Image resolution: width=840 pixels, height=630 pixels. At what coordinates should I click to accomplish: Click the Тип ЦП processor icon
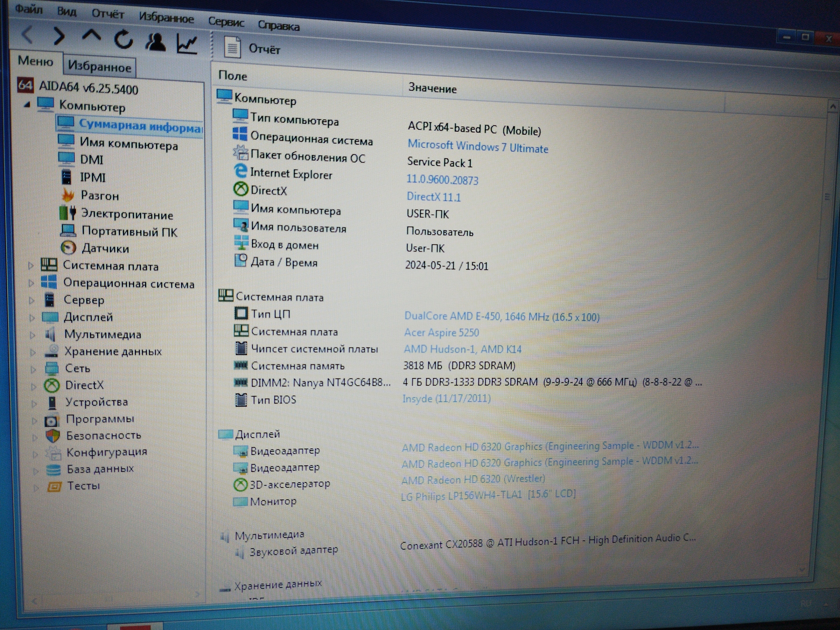pos(241,313)
